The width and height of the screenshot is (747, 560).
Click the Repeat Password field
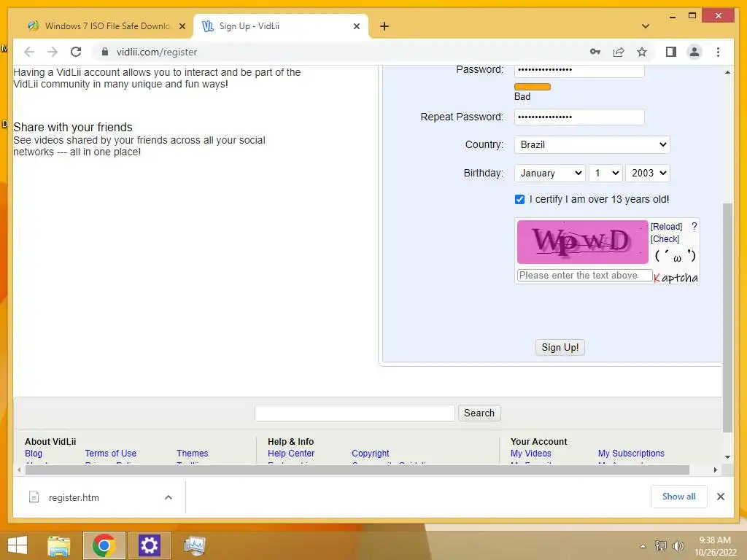pos(579,117)
